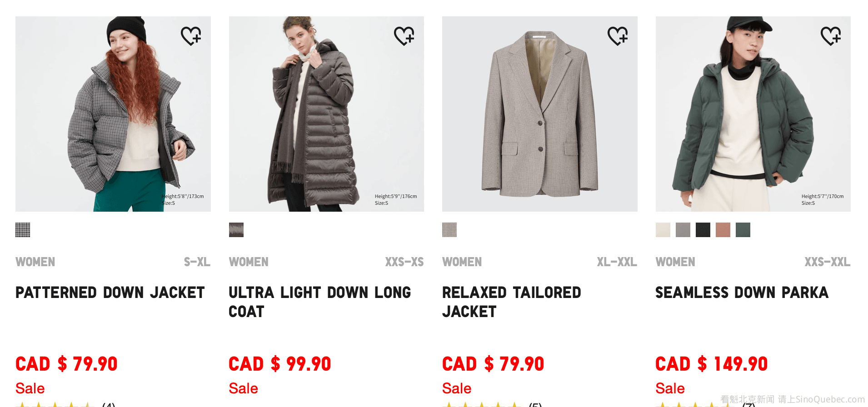Viewport: 868px width, 407px height.
Task: Open Patterned Down Jacket product image
Action: coord(113,114)
